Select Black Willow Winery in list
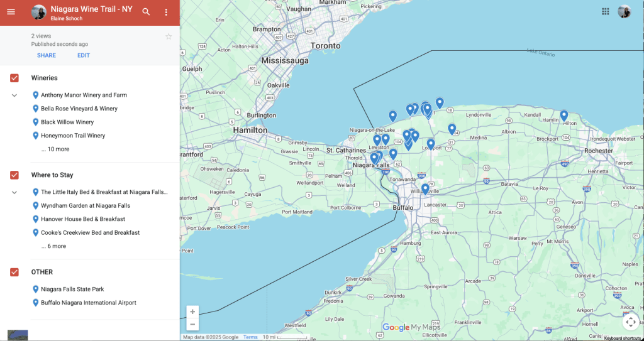Image resolution: width=644 pixels, height=341 pixels. [67, 122]
